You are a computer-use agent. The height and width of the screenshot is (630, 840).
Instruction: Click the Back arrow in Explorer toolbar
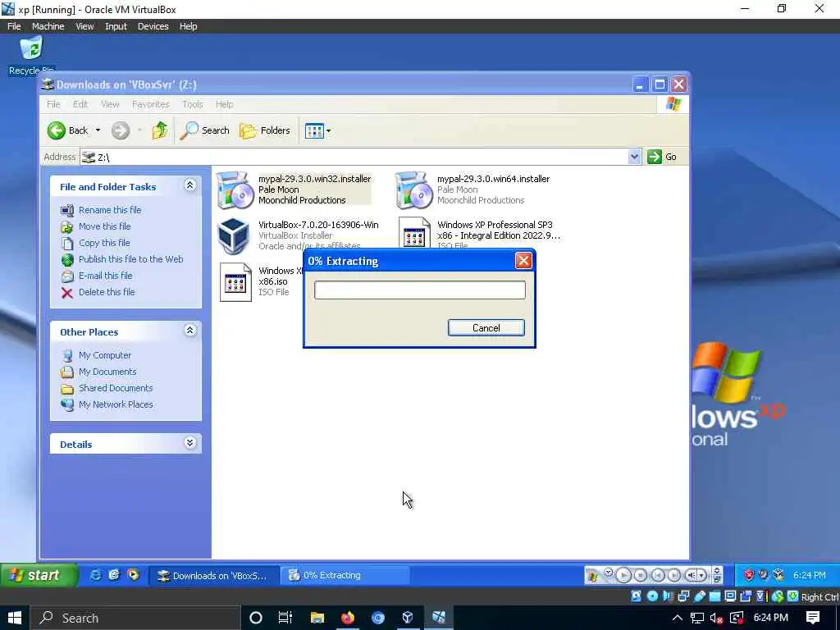click(57, 130)
